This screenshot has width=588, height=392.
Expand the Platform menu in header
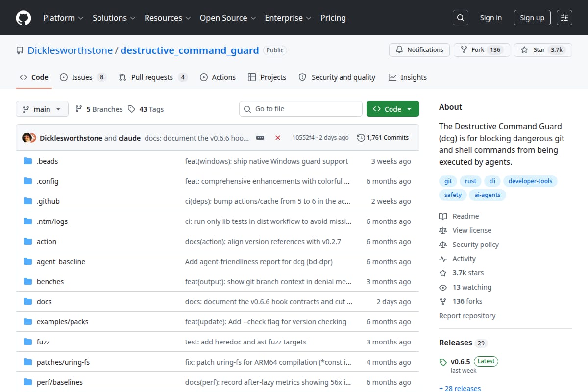(x=63, y=18)
